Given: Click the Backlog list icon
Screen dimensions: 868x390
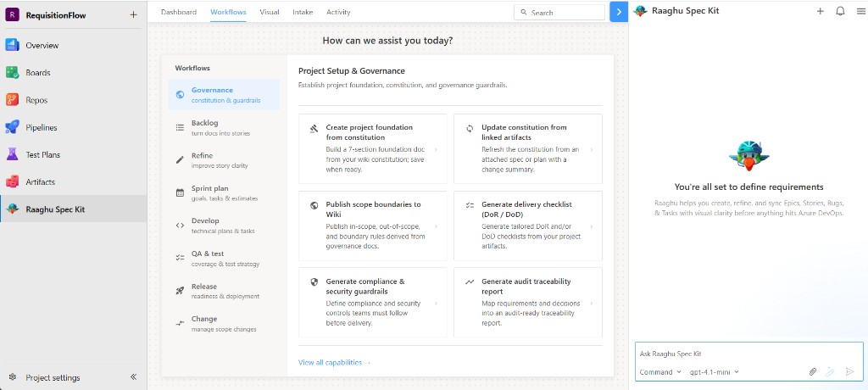Looking at the screenshot, I should pos(180,127).
